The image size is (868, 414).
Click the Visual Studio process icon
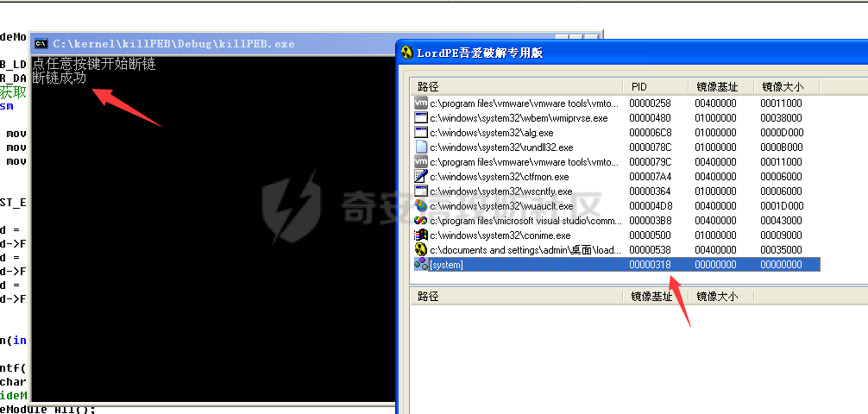pos(421,220)
